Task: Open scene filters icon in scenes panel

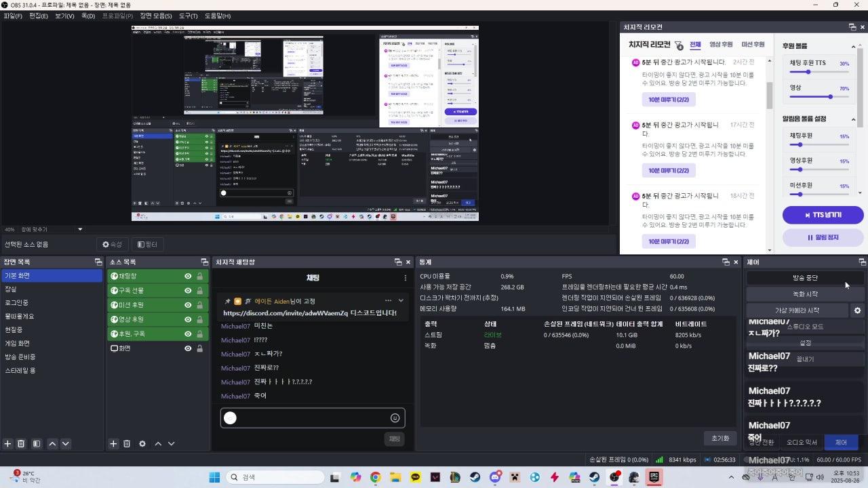Action: (37, 444)
